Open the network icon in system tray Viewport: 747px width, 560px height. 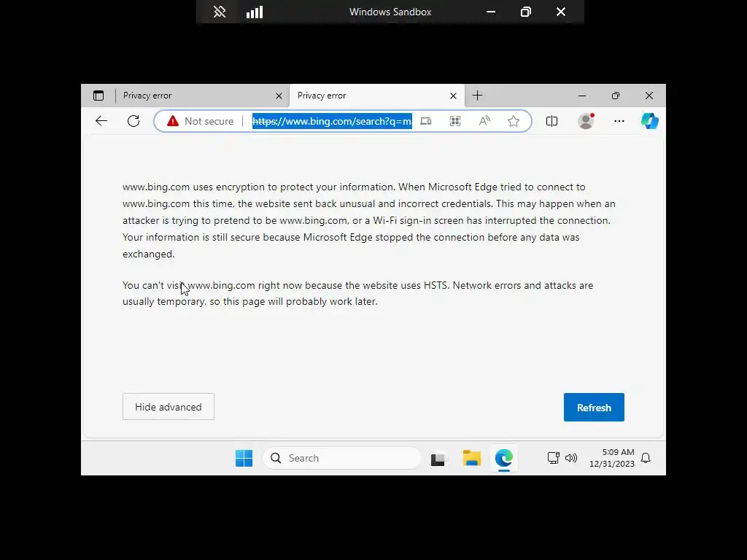(x=553, y=458)
